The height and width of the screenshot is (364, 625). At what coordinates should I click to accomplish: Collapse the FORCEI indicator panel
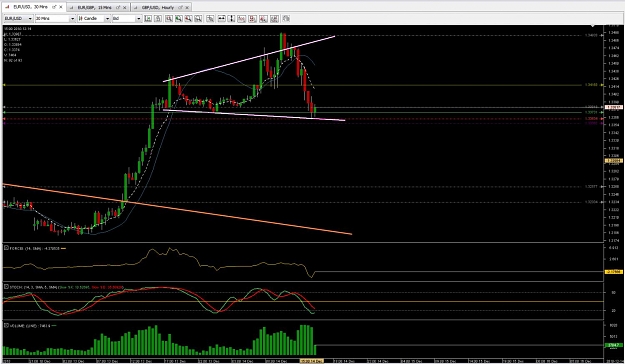coord(6,248)
